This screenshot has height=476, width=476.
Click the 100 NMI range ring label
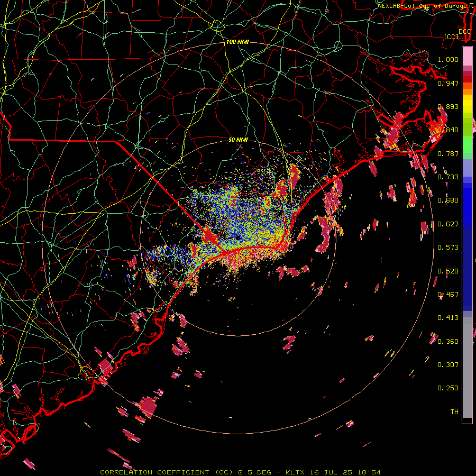[x=237, y=42]
